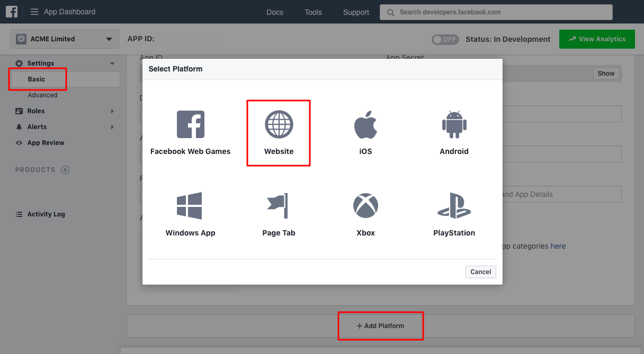The image size is (644, 354).
Task: Click the Alerts bell icon
Action: 19,127
